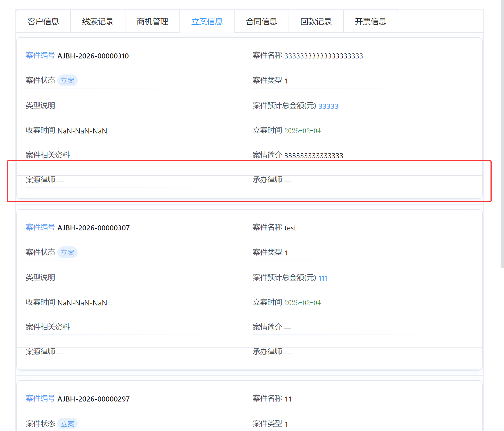Click 立案 status tag in case 00000310
Image resolution: width=504 pixels, height=431 pixels.
tap(67, 81)
